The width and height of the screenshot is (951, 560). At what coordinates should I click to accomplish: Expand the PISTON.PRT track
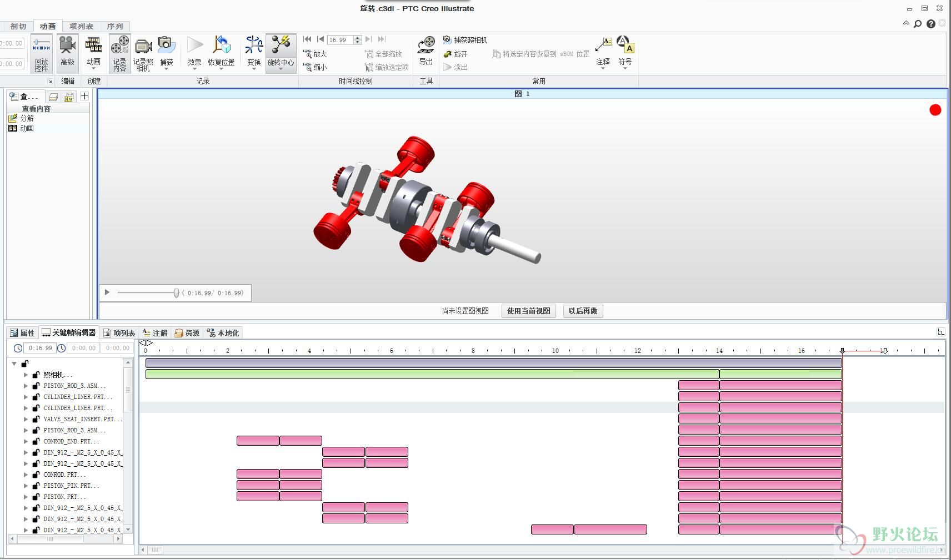[26, 497]
